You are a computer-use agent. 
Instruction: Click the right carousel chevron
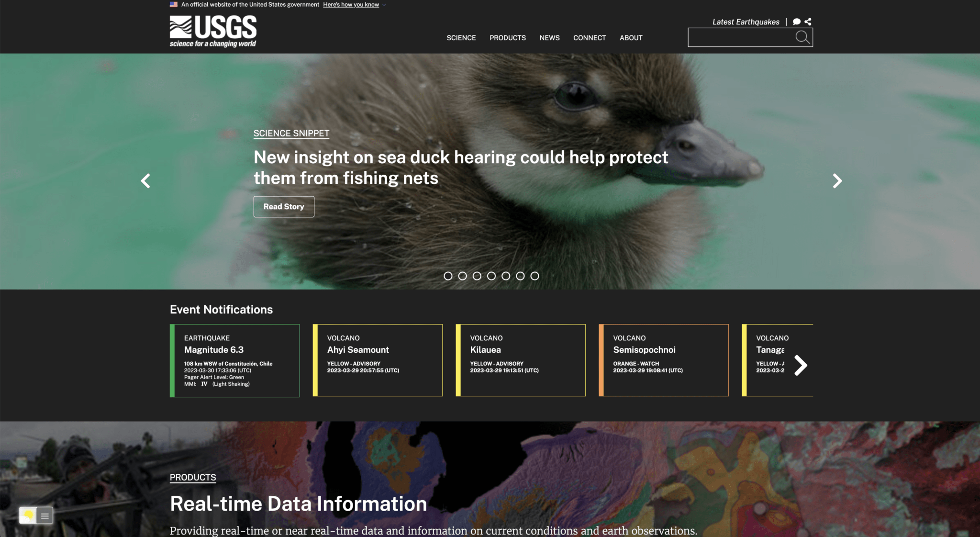[x=837, y=181]
